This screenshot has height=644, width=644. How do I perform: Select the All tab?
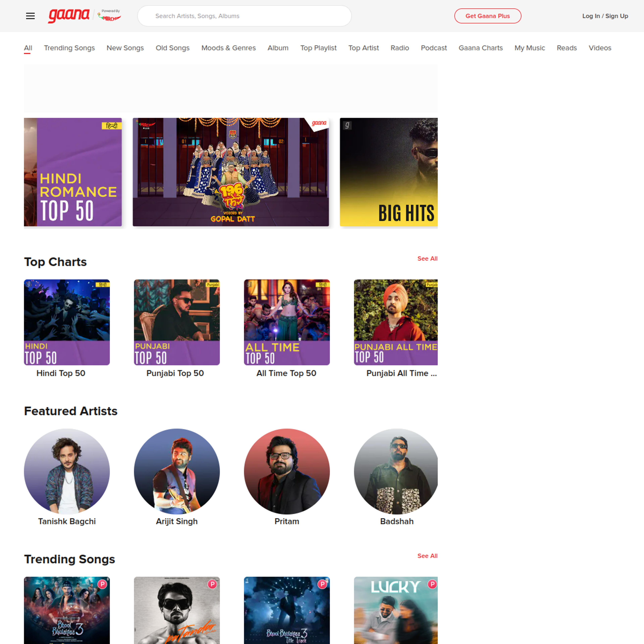point(28,48)
